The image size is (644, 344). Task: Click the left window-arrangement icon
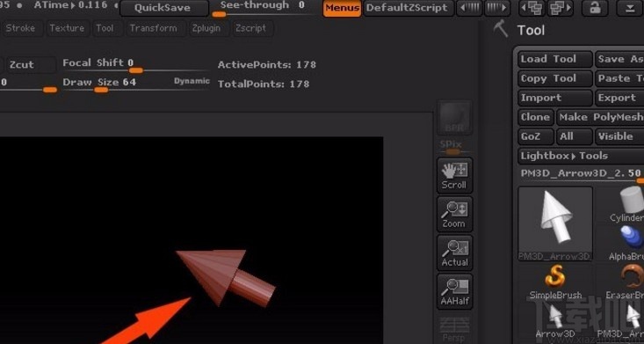click(x=532, y=8)
